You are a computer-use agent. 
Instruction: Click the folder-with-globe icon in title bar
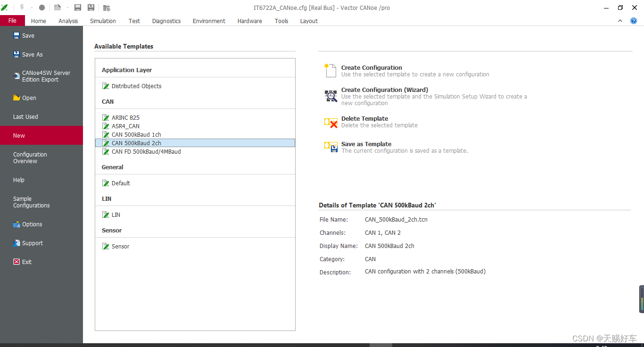pyautogui.click(x=107, y=8)
